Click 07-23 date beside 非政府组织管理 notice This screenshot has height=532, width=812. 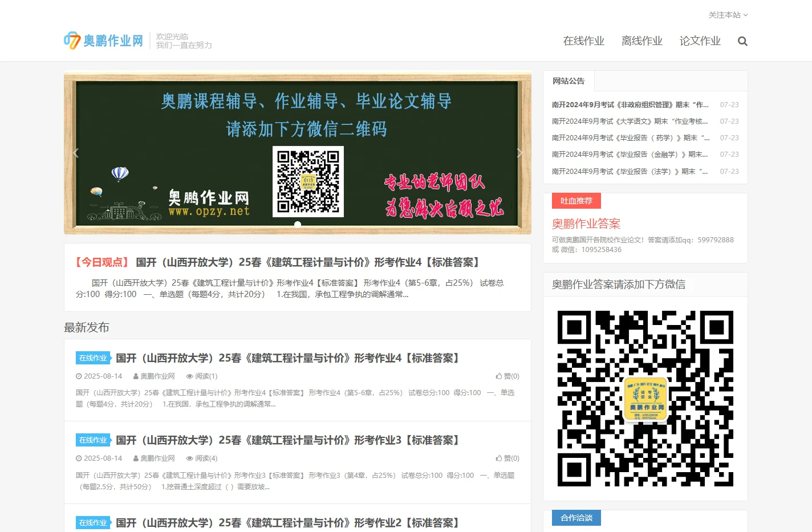729,105
